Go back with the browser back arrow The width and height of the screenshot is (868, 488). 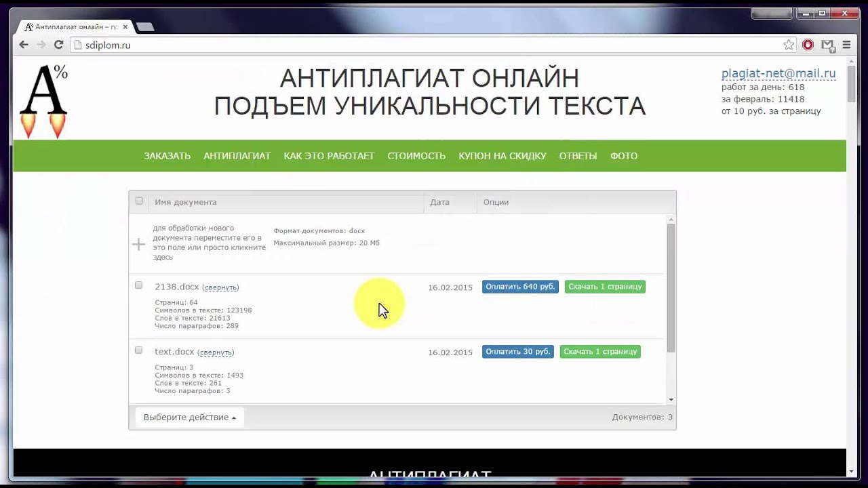[24, 45]
